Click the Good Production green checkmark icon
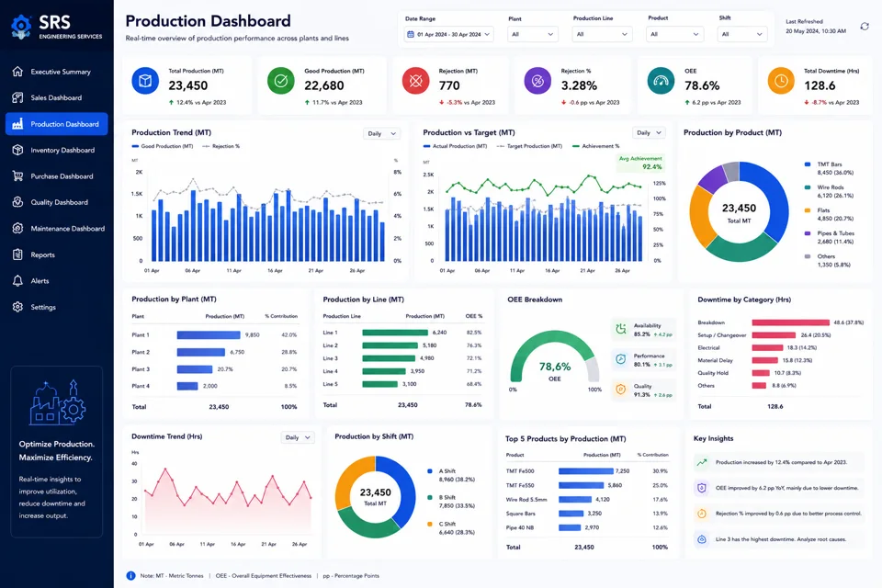 [281, 81]
